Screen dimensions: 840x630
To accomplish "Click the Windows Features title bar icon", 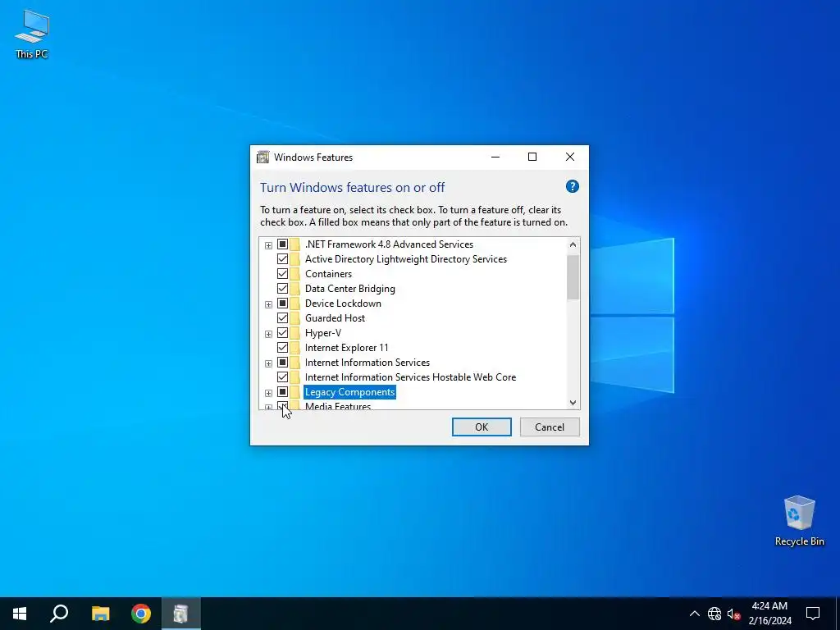I will point(263,157).
